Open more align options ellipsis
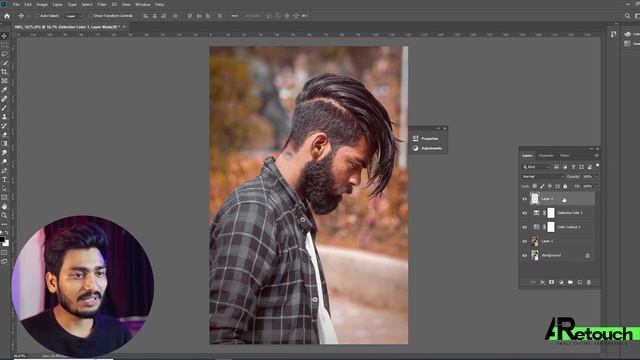The height and width of the screenshot is (360, 640). point(234,16)
